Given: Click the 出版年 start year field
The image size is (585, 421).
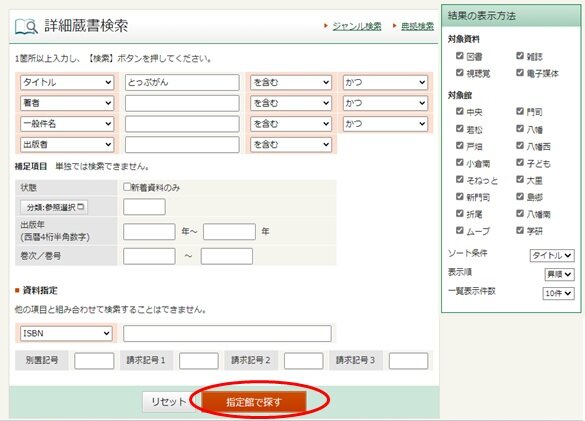Looking at the screenshot, I should [x=149, y=232].
